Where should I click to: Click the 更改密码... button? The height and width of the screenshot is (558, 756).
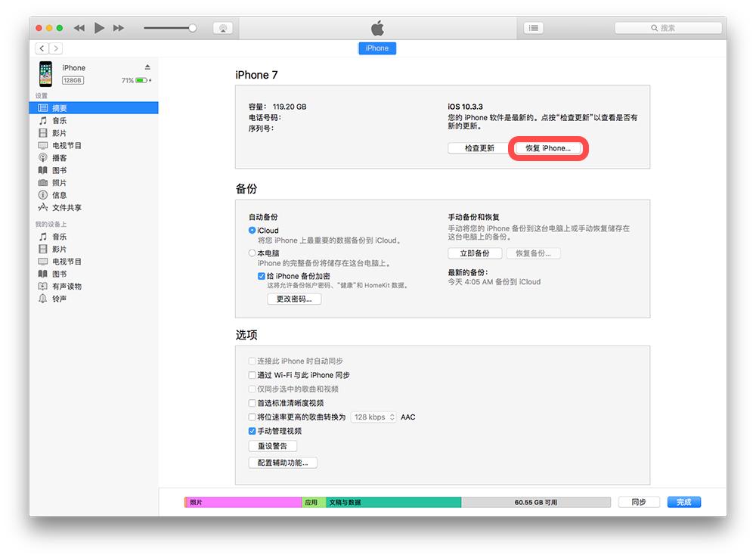[x=294, y=299]
